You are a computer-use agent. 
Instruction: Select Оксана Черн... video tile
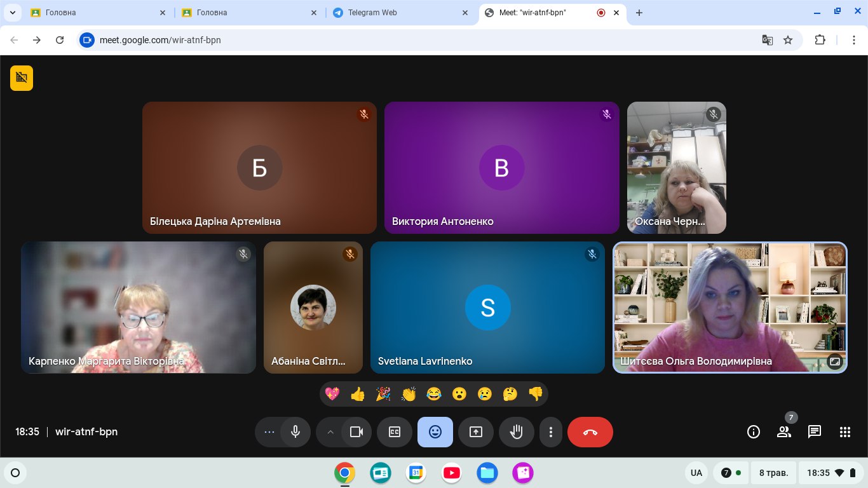[677, 168]
